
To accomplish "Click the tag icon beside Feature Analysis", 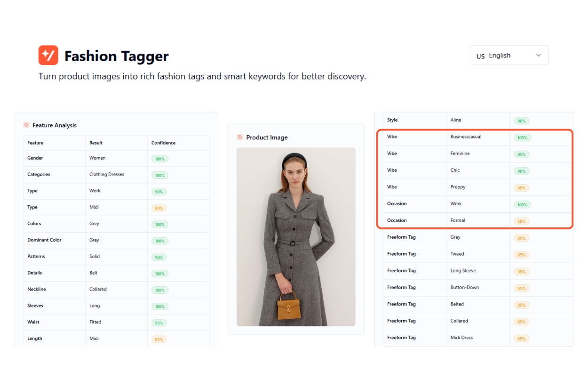I will pyautogui.click(x=25, y=125).
